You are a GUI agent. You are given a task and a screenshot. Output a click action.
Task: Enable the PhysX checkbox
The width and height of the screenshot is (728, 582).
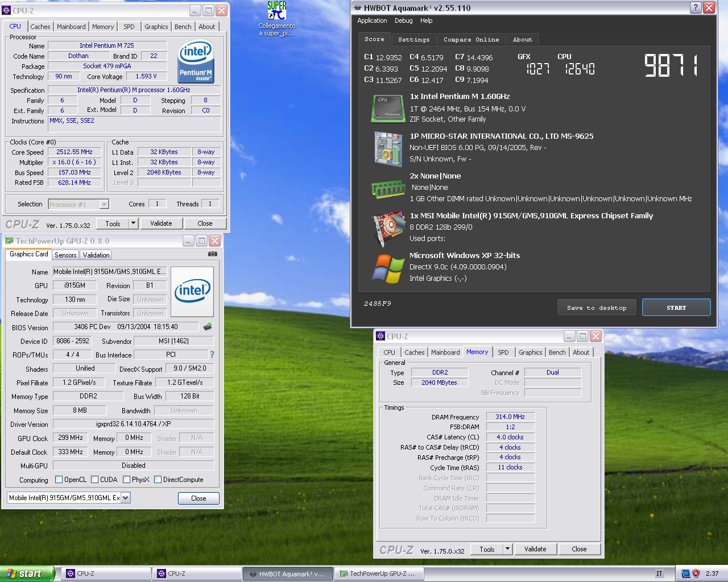tap(126, 480)
